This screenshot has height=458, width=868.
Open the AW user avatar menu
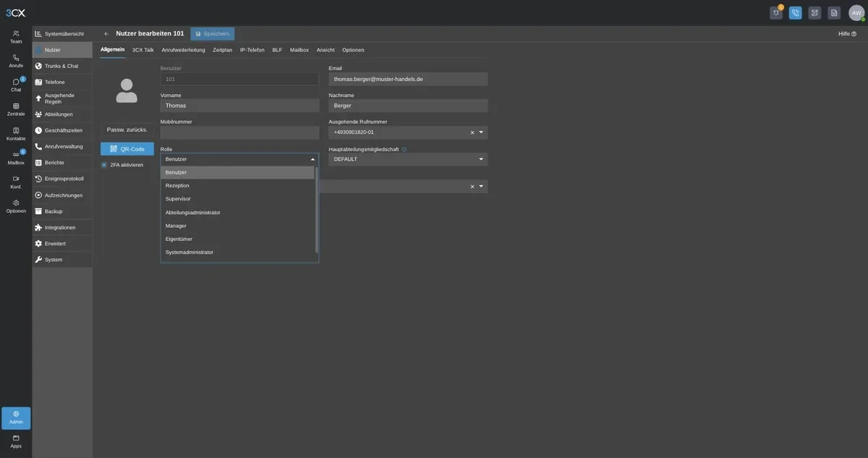tap(856, 13)
